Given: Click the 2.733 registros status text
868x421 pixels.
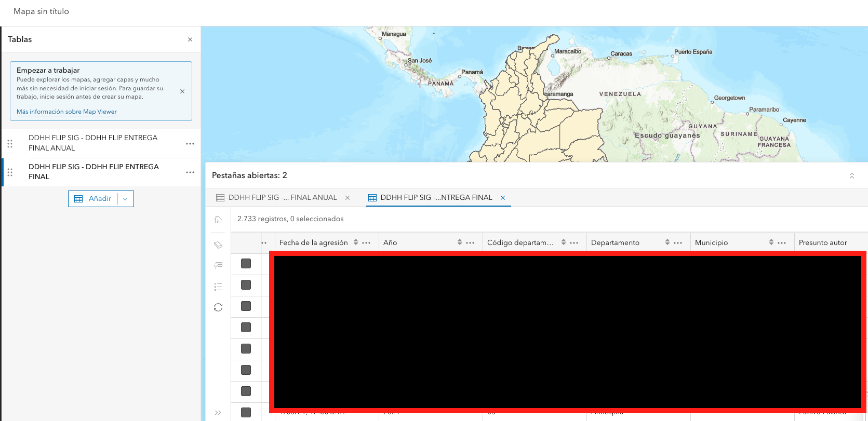Looking at the screenshot, I should click(290, 219).
